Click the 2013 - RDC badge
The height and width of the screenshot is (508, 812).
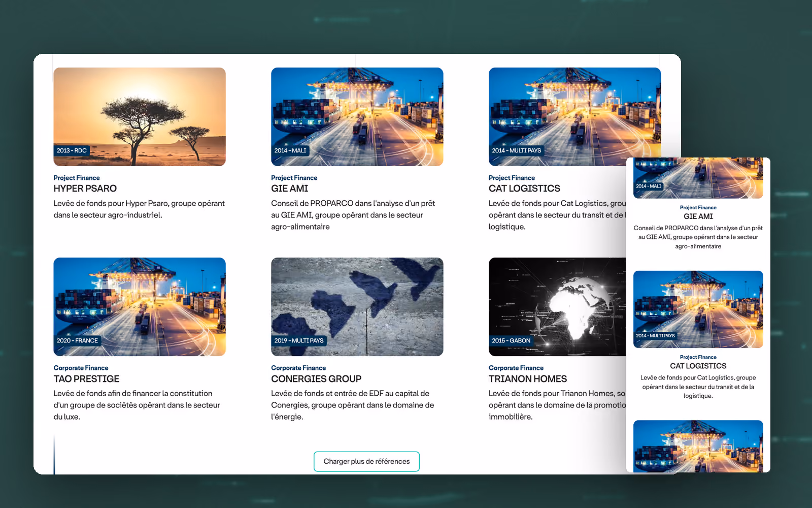click(72, 150)
